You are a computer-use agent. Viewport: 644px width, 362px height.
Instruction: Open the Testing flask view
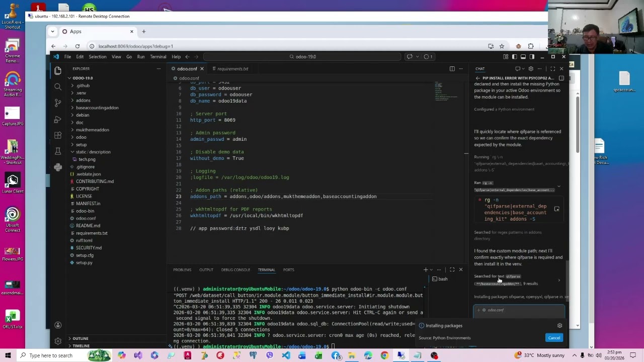(x=58, y=151)
